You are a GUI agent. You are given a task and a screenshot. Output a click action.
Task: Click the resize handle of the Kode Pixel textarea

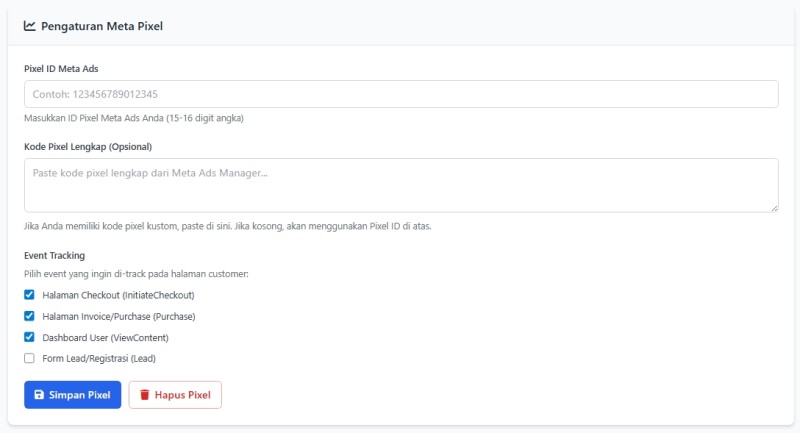773,207
